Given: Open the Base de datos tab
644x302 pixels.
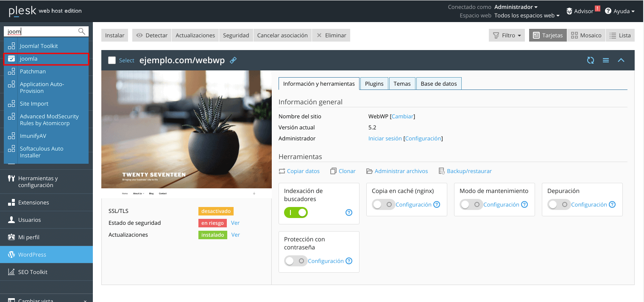Looking at the screenshot, I should [438, 84].
